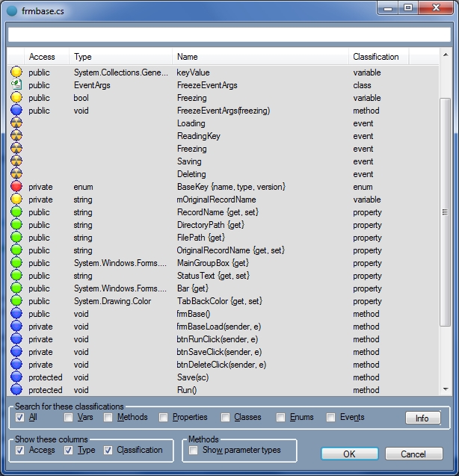Image resolution: width=459 pixels, height=476 pixels.
Task: Click the event icon next to ReadingKey
Action: pyautogui.click(x=16, y=136)
